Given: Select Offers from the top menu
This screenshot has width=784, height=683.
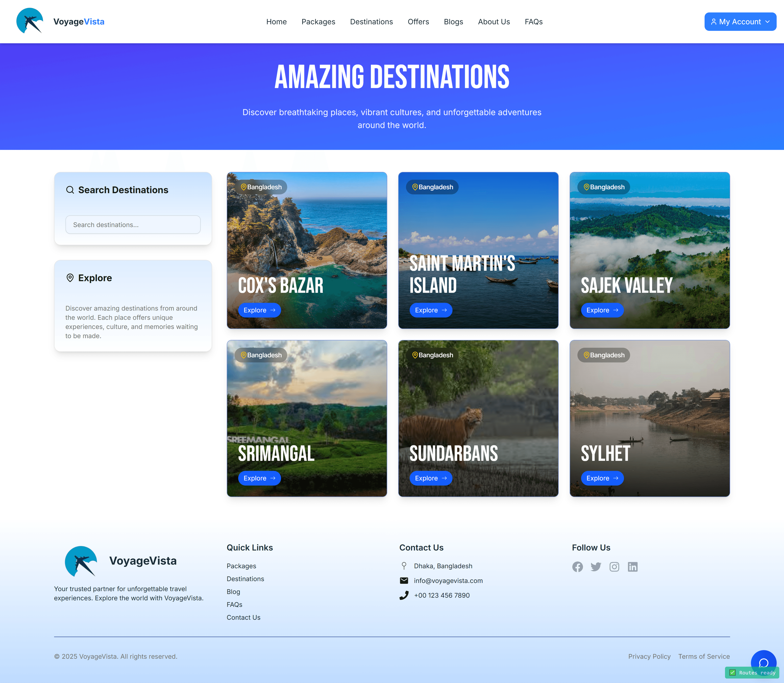Looking at the screenshot, I should [x=418, y=22].
